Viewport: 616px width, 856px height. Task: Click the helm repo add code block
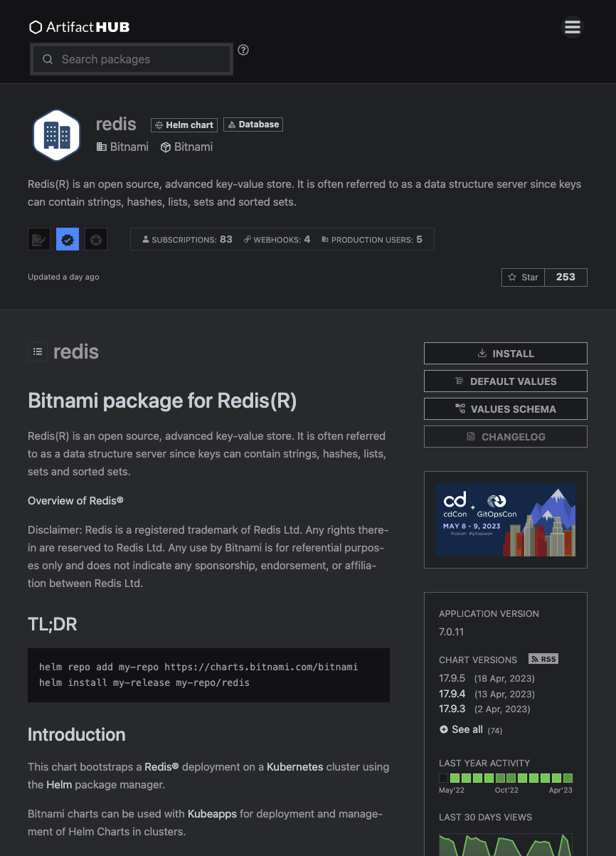[x=208, y=675]
